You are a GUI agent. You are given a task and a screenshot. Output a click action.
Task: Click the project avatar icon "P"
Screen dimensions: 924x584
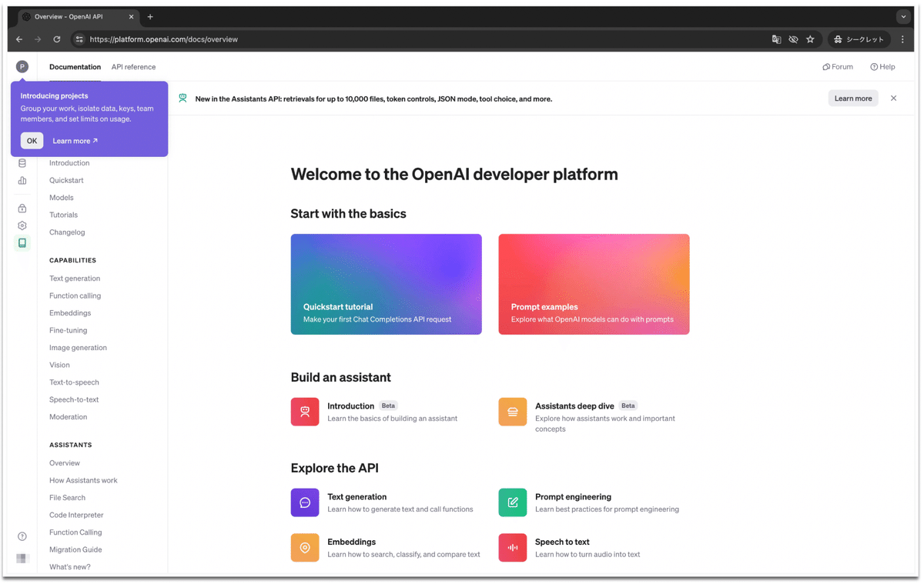(x=22, y=67)
